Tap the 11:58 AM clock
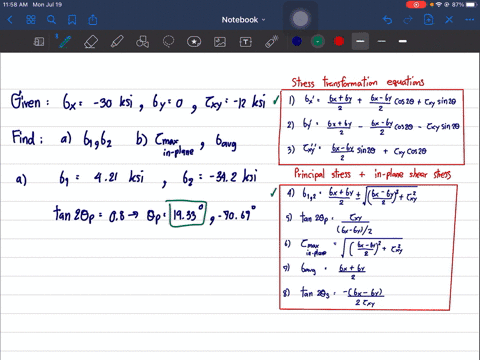The image size is (480, 360). coord(15,5)
